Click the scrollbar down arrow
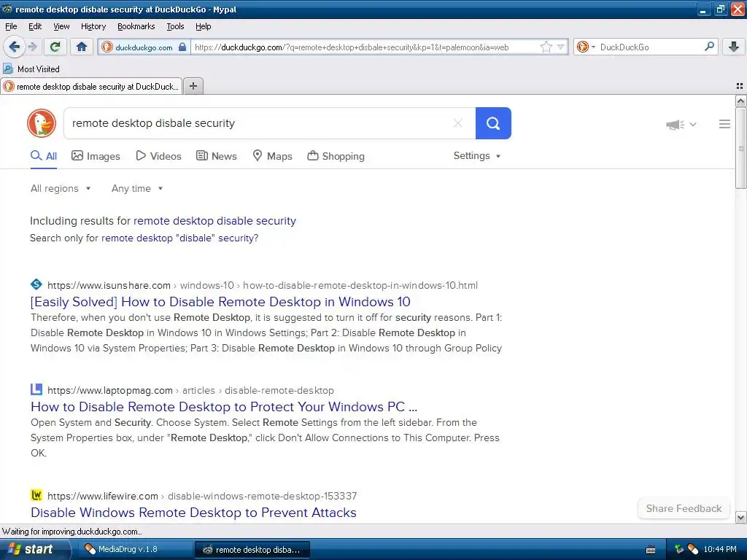Viewport: 747px width, 560px height. click(x=740, y=518)
